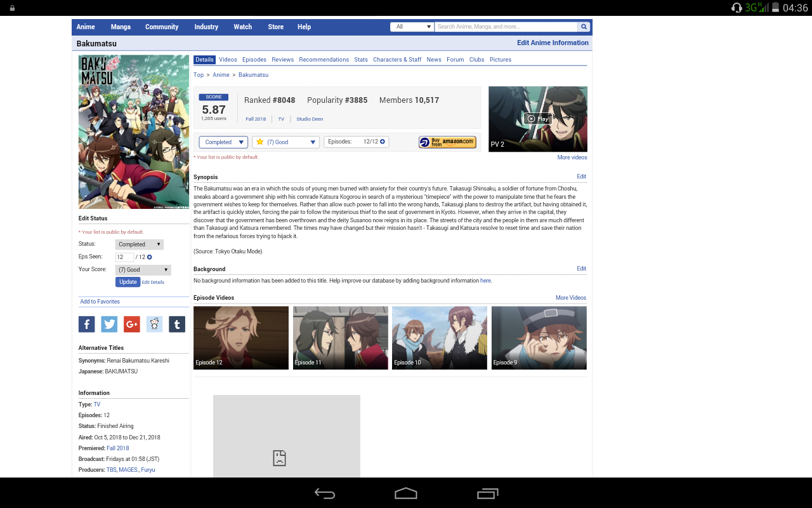
Task: Play the PV 2 video
Action: 537,119
